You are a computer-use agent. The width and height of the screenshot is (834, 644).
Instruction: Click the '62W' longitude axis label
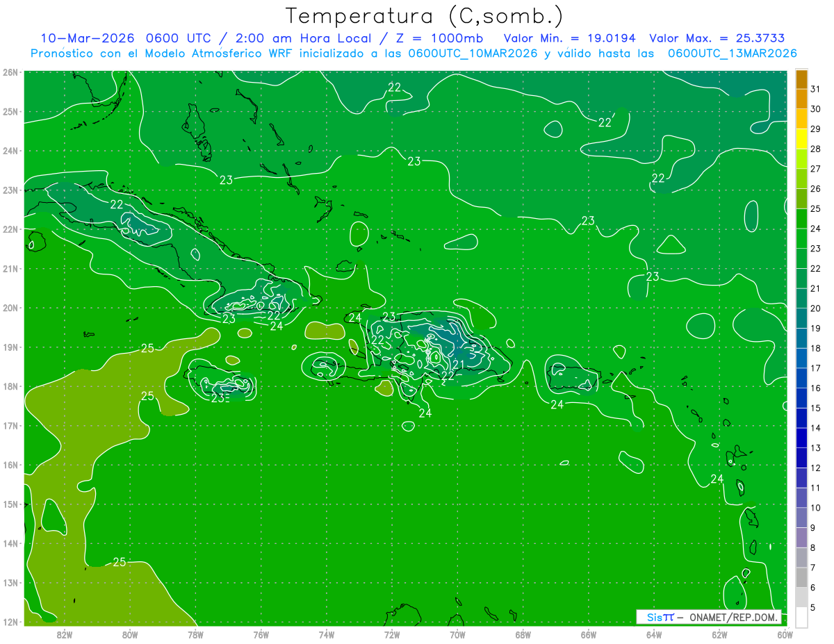[719, 634]
